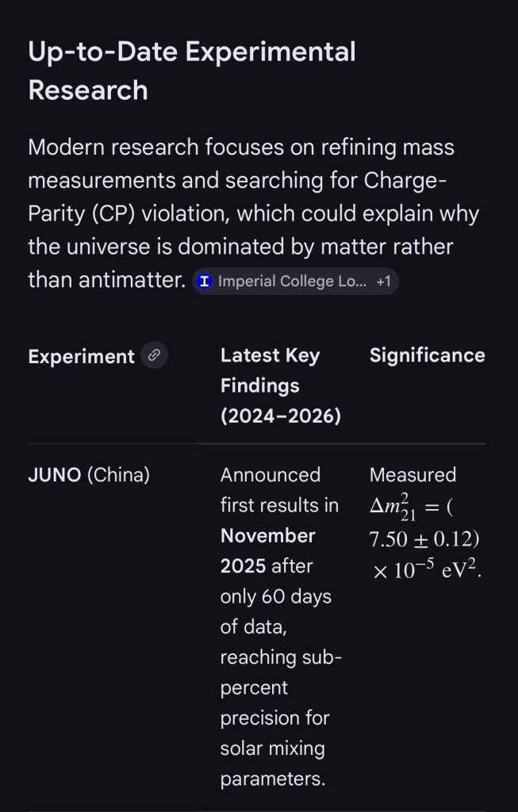Select the JUNO (China) table cell
The image size is (518, 812).
point(89,475)
